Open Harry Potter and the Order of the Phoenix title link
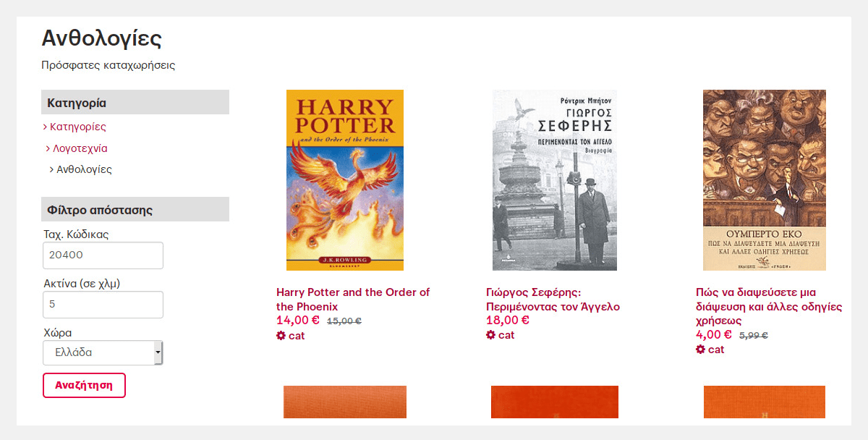Screen dimensions: 868x440 pyautogui.click(x=353, y=300)
